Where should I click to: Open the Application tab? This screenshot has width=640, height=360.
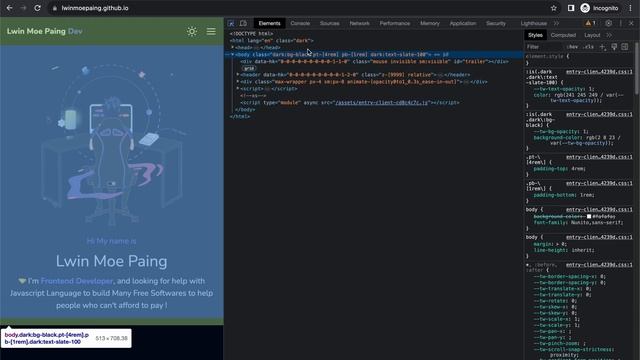463,23
